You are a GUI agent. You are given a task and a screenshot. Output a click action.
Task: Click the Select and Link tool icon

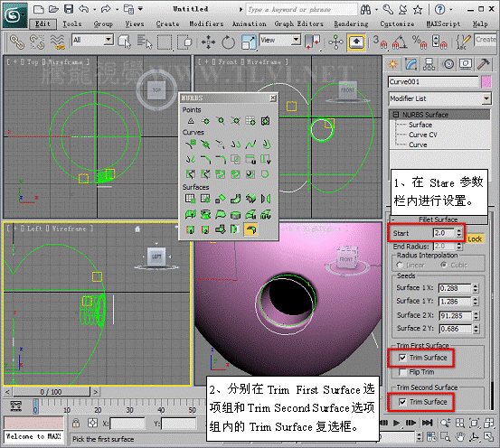pos(17,42)
